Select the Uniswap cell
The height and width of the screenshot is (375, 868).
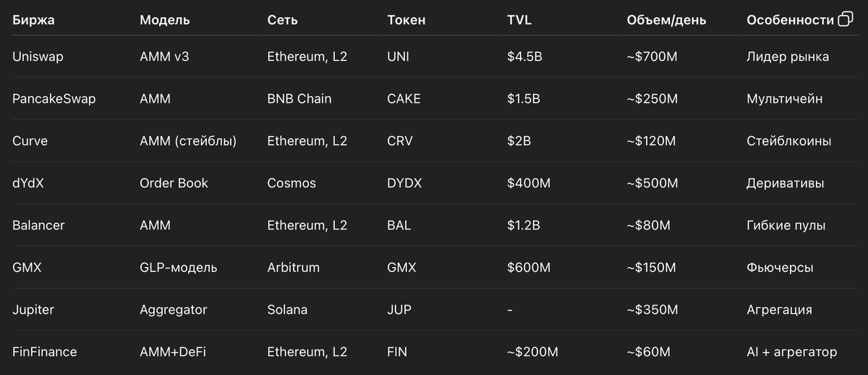[38, 56]
